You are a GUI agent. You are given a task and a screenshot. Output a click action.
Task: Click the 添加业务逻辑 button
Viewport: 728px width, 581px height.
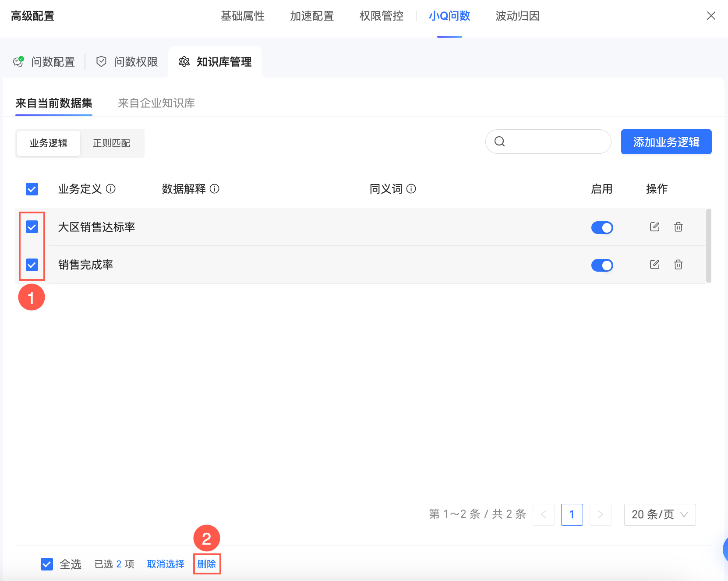(666, 142)
